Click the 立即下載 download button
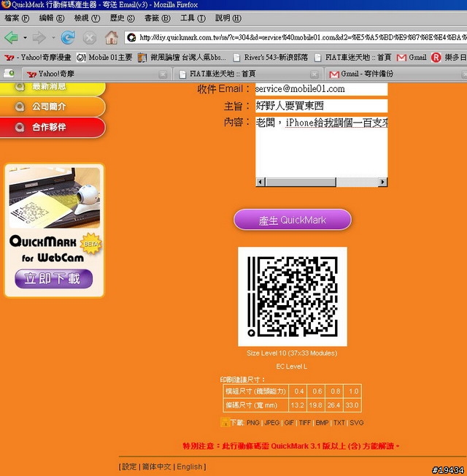467x476 pixels. coord(54,278)
